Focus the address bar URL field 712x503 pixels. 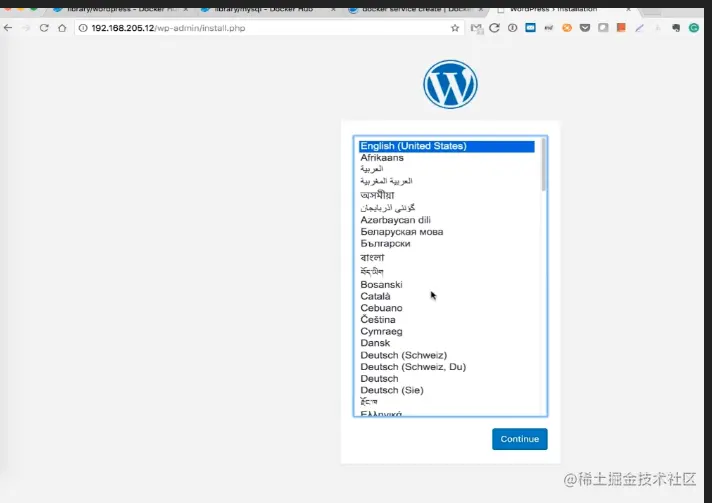tap(268, 28)
